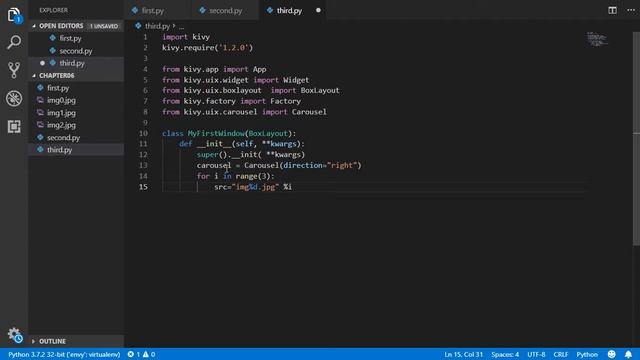Open second.py in CHAPTER06 folder
The height and width of the screenshot is (360, 640).
(x=63, y=138)
